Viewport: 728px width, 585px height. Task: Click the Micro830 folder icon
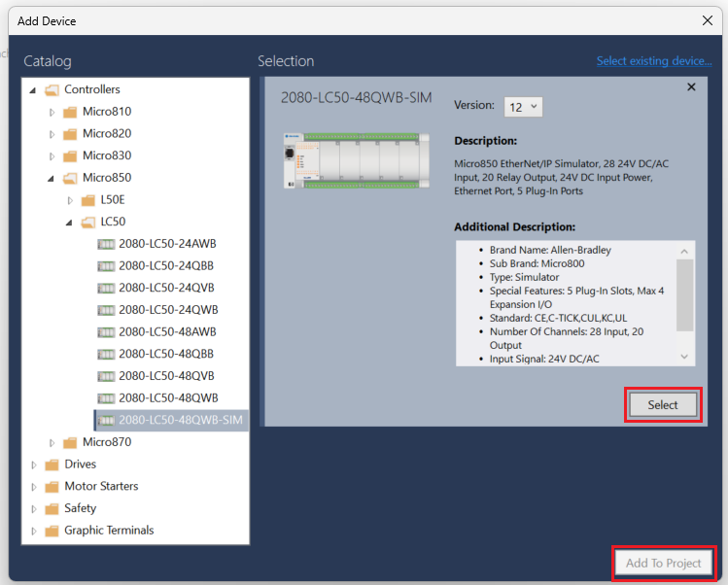click(70, 156)
